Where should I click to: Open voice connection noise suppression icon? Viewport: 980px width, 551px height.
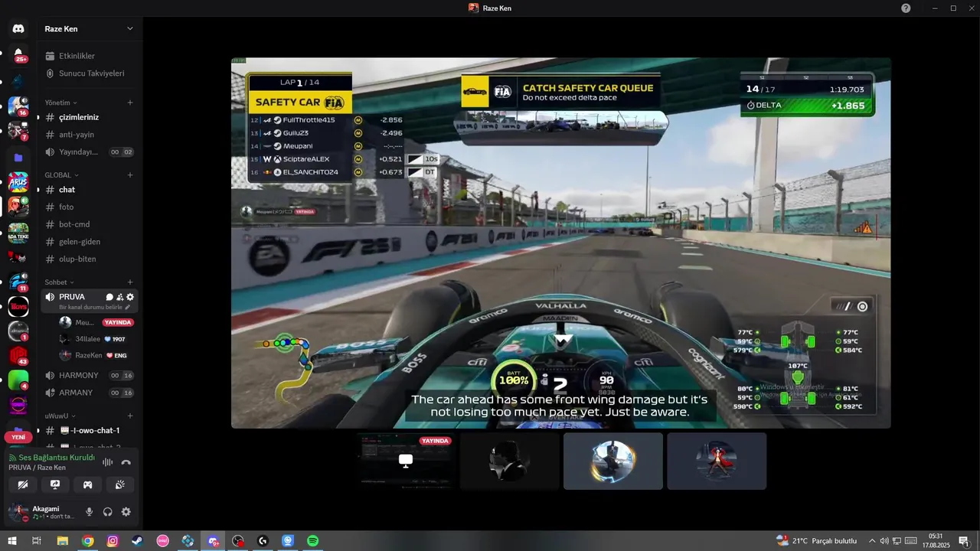(108, 462)
